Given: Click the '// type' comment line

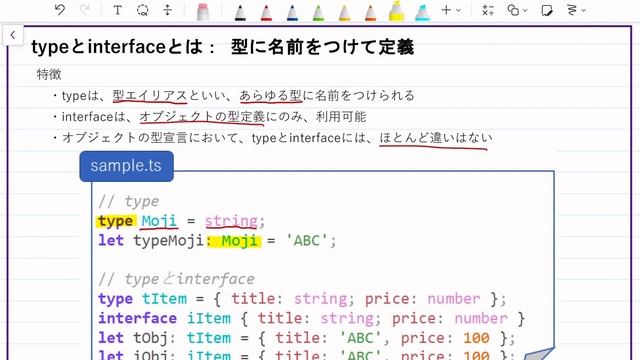Looking at the screenshot, I should tap(129, 201).
